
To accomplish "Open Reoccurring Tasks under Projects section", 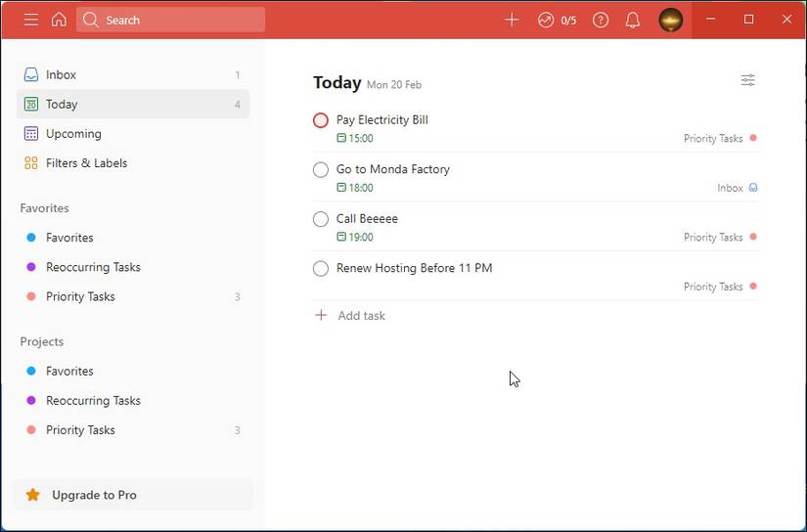I will pyautogui.click(x=133, y=401).
